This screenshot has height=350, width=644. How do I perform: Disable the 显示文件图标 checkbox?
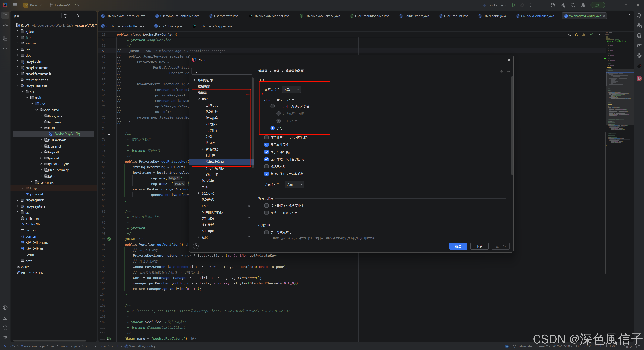click(x=266, y=145)
